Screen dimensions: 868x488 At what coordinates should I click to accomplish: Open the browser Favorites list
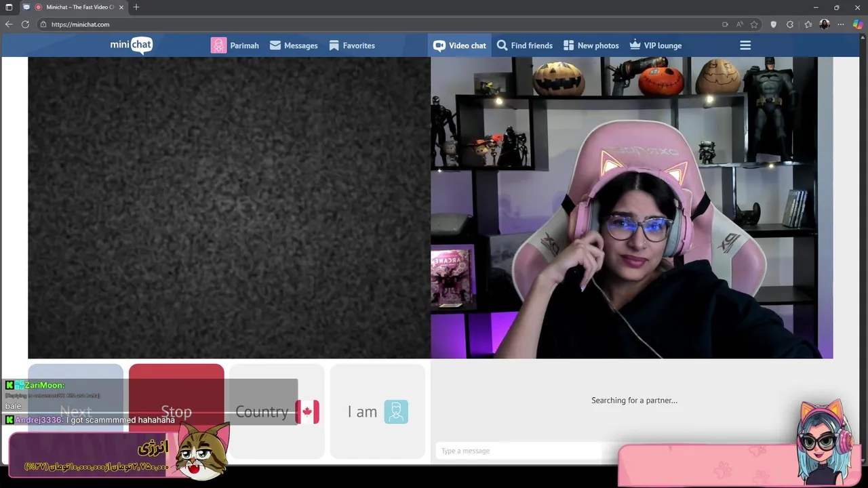click(808, 24)
